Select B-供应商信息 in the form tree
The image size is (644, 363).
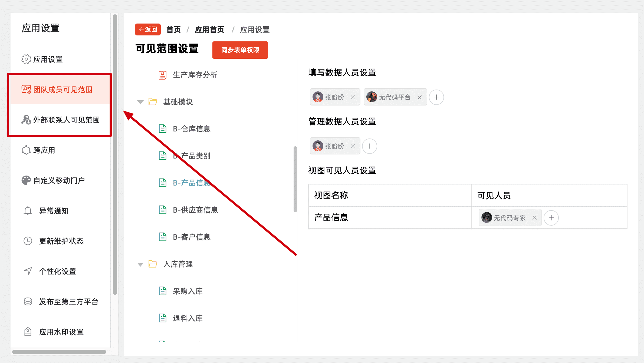(x=195, y=210)
